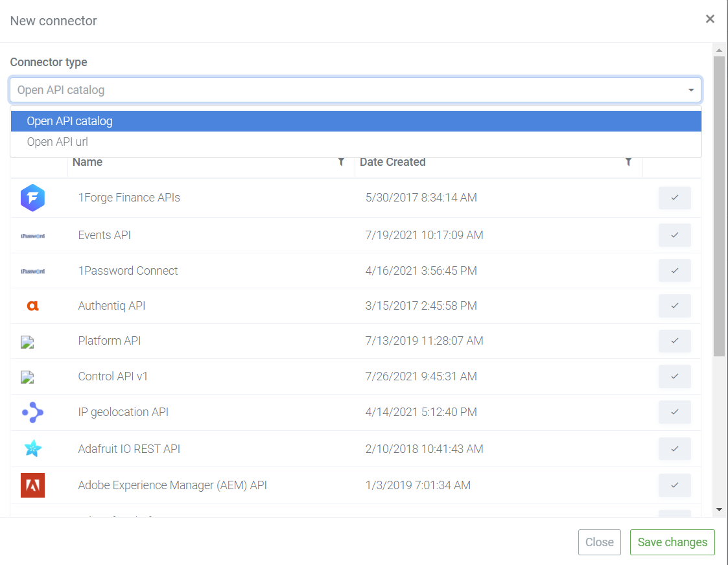The image size is (728, 565).
Task: Click the date 4/14/2021 5:12:40 PM
Action: [x=421, y=412]
